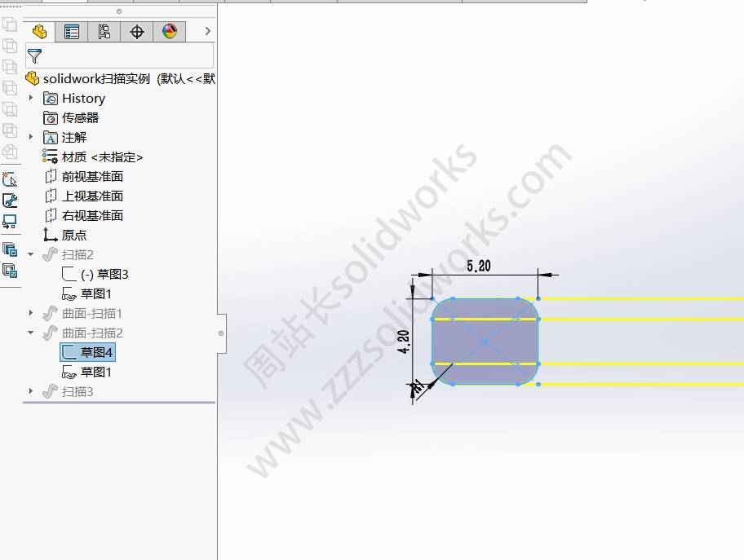Open the DisplayManager color ball tab
The height and width of the screenshot is (560, 744).
tap(170, 32)
